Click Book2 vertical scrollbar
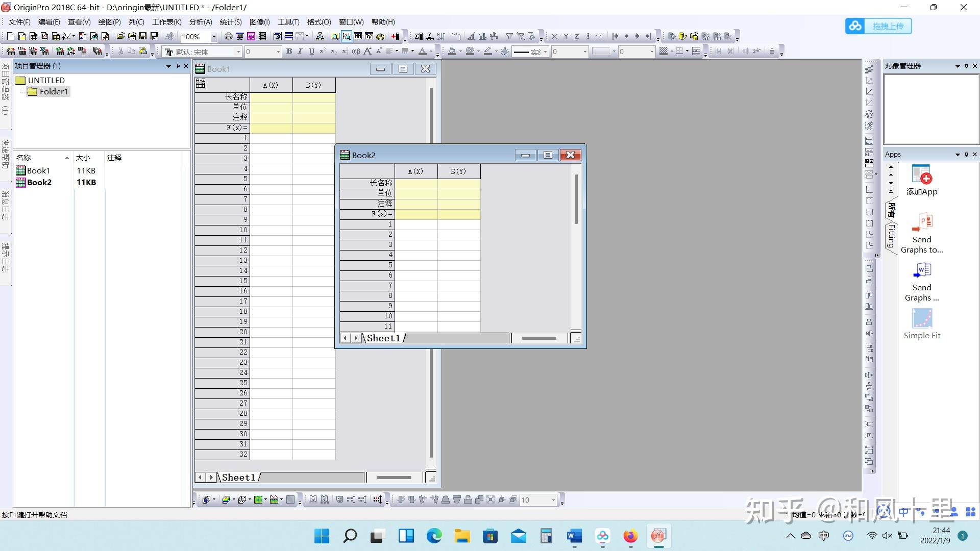 pyautogui.click(x=576, y=199)
